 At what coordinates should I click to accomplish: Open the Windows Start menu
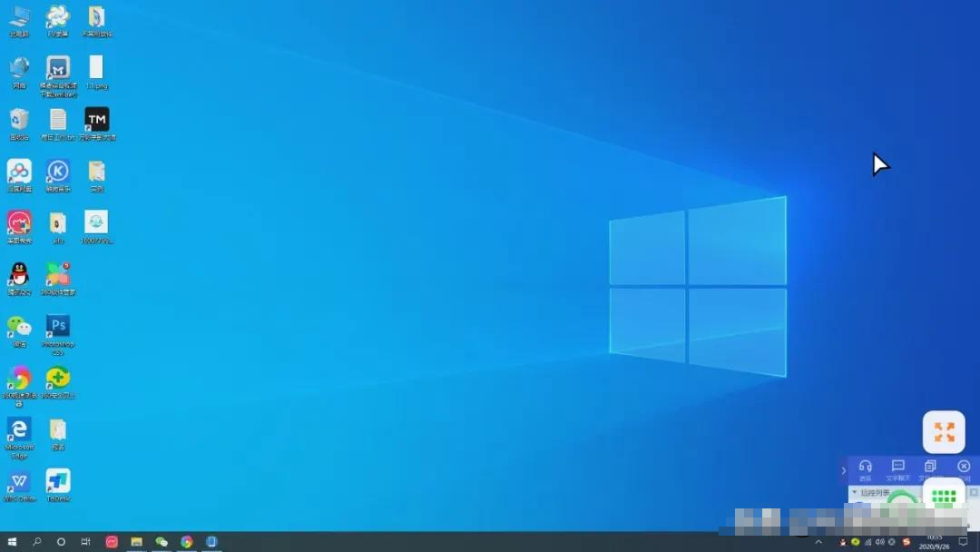click(12, 541)
